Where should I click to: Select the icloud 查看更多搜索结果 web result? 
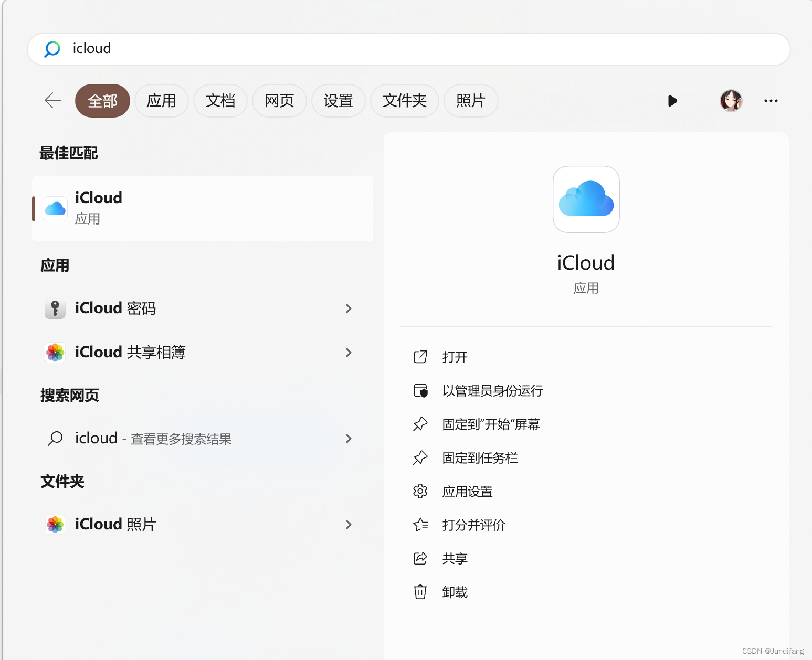pyautogui.click(x=203, y=439)
